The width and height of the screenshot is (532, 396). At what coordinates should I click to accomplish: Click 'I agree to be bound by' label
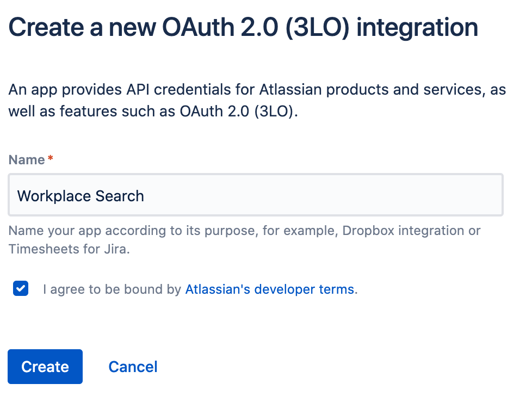point(112,289)
